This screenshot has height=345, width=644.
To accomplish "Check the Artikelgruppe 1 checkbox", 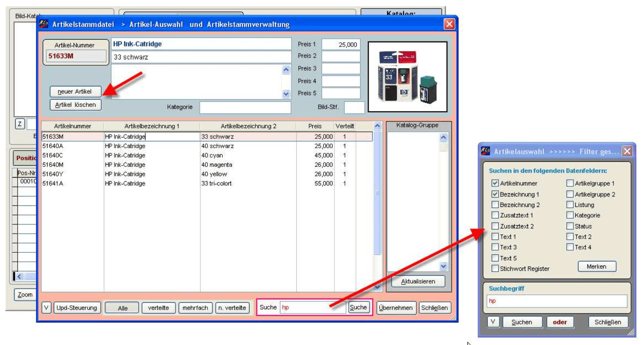I will point(570,183).
